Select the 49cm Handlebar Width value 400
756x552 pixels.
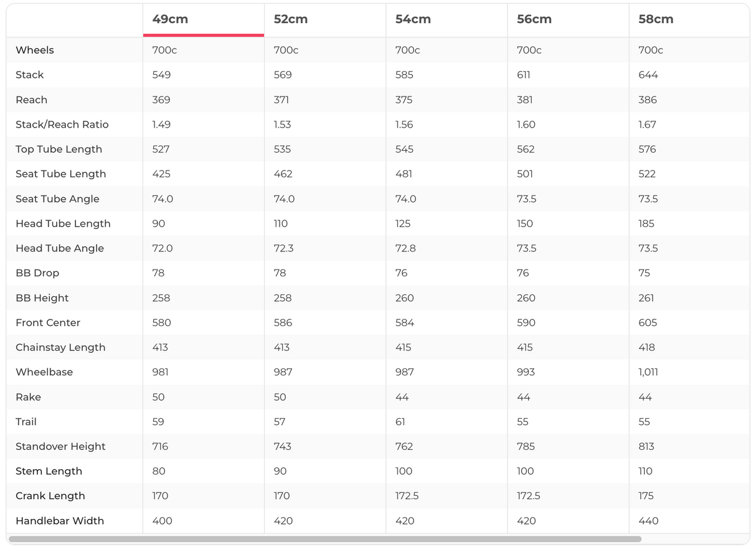tap(163, 521)
